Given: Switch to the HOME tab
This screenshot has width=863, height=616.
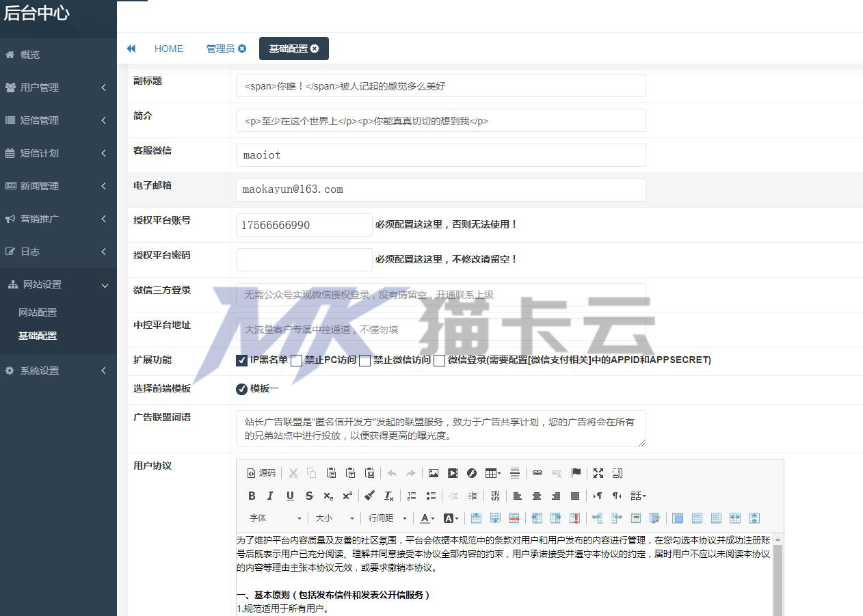Looking at the screenshot, I should click(169, 49).
